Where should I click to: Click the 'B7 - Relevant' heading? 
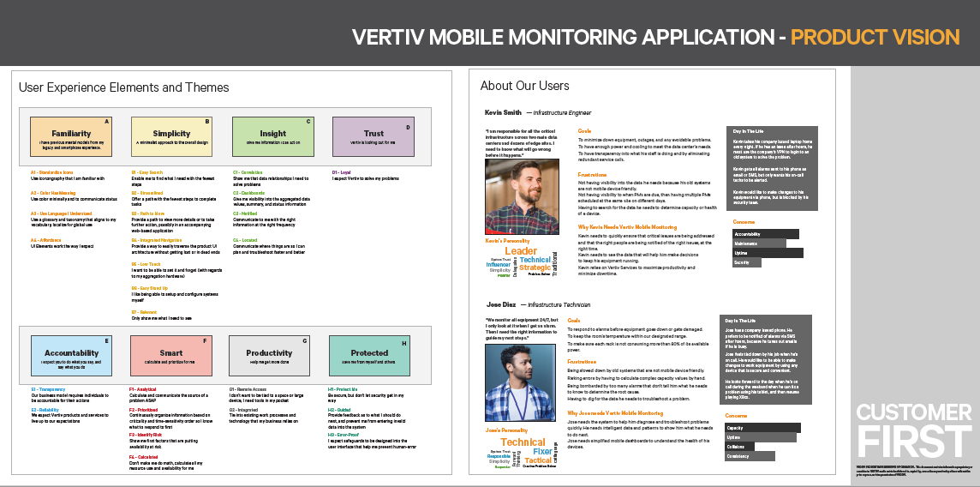144,312
